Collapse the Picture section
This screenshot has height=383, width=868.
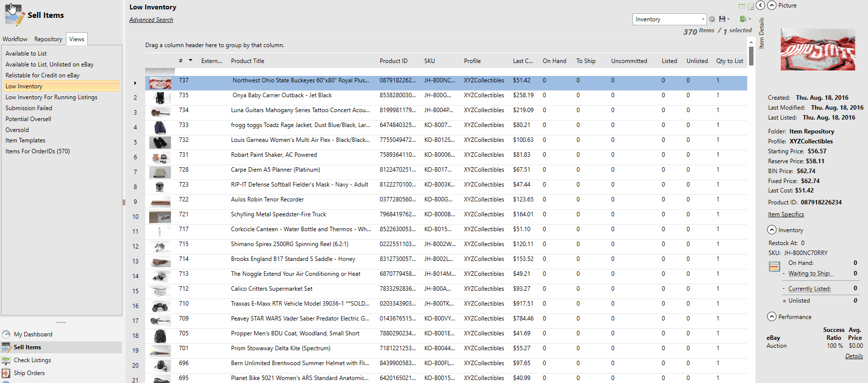click(772, 5)
